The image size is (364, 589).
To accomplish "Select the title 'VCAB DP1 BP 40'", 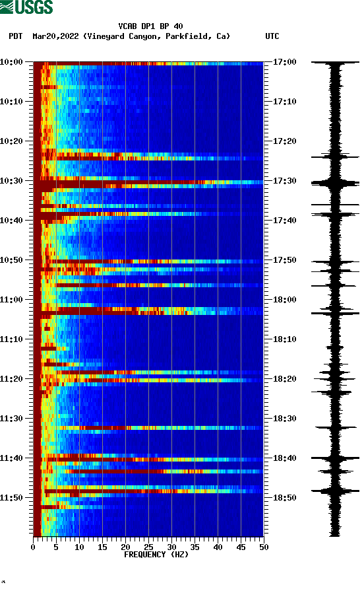I will 150,26.
